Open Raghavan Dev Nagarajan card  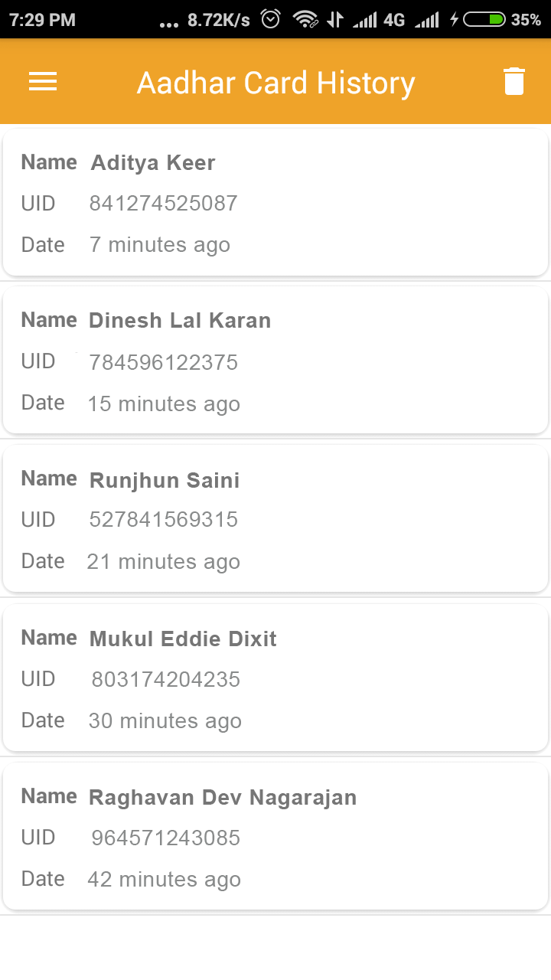point(275,837)
